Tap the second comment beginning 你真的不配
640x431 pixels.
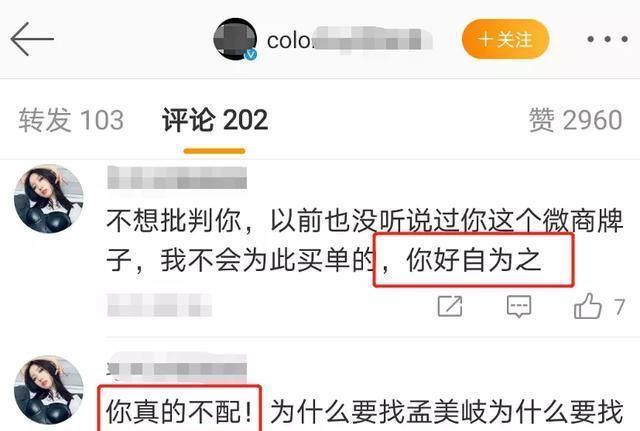(364, 411)
